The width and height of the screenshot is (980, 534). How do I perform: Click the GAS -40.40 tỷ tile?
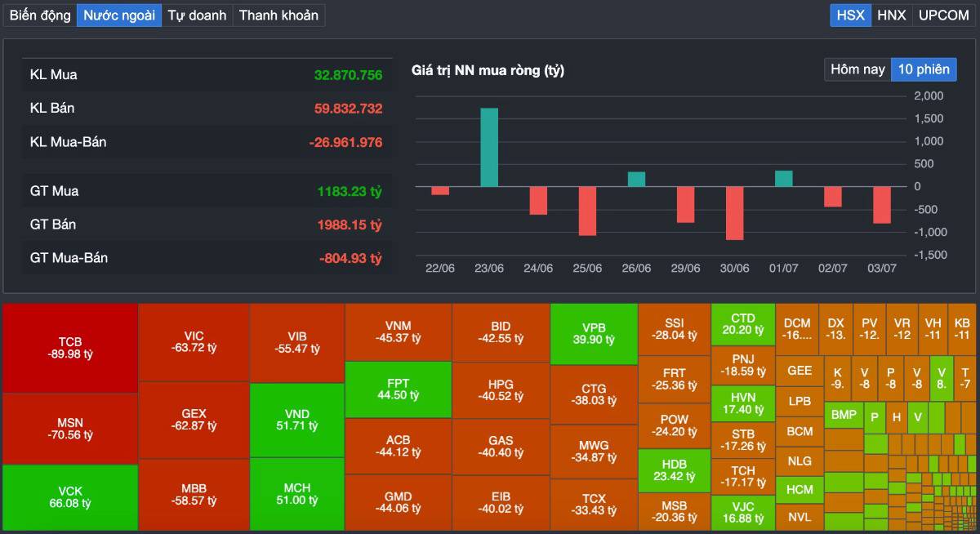501,447
